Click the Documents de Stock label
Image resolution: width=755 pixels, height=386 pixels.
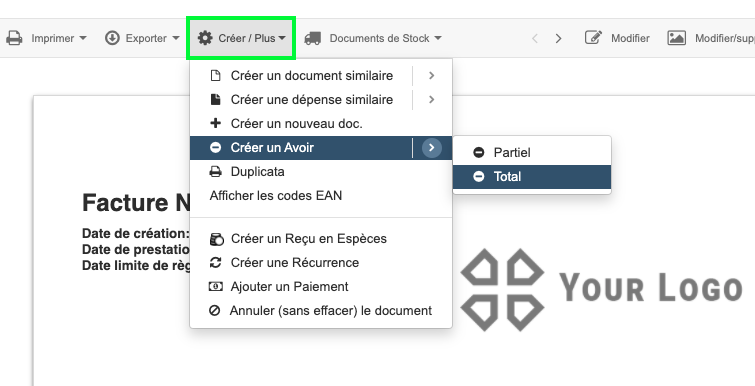[379, 38]
